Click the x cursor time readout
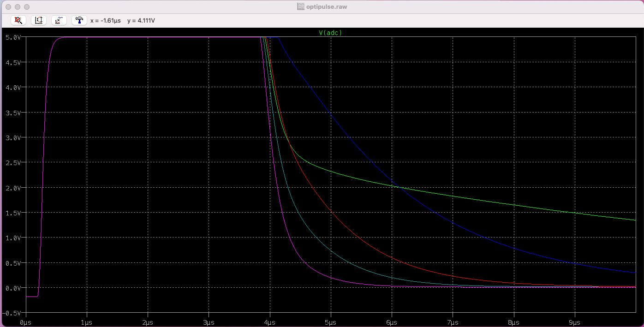This screenshot has height=327, width=644. (106, 21)
